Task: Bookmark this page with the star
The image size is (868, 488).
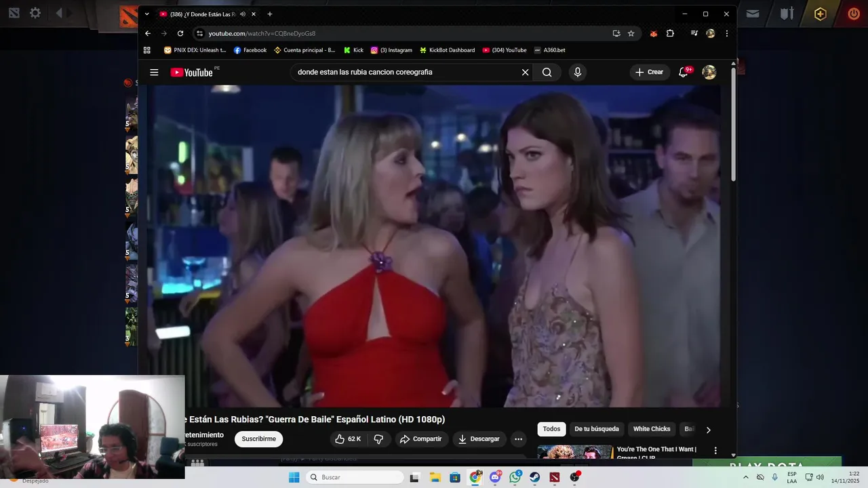Action: [x=631, y=33]
